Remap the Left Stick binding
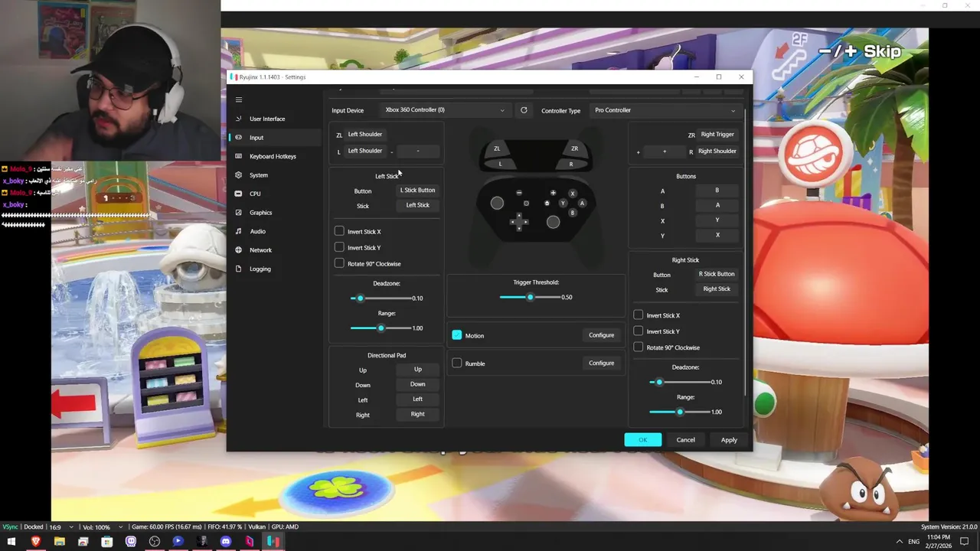Image resolution: width=980 pixels, height=551 pixels. pos(417,205)
